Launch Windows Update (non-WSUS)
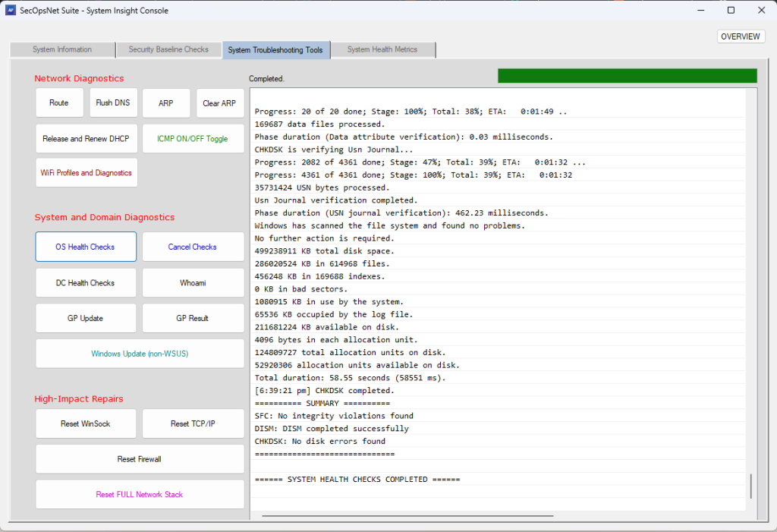The image size is (777, 532). [x=140, y=354]
